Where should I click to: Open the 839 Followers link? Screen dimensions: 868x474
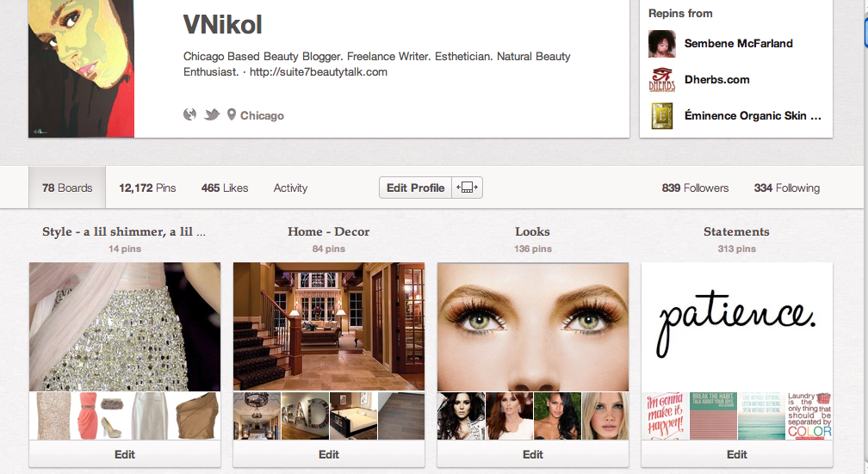tap(695, 188)
